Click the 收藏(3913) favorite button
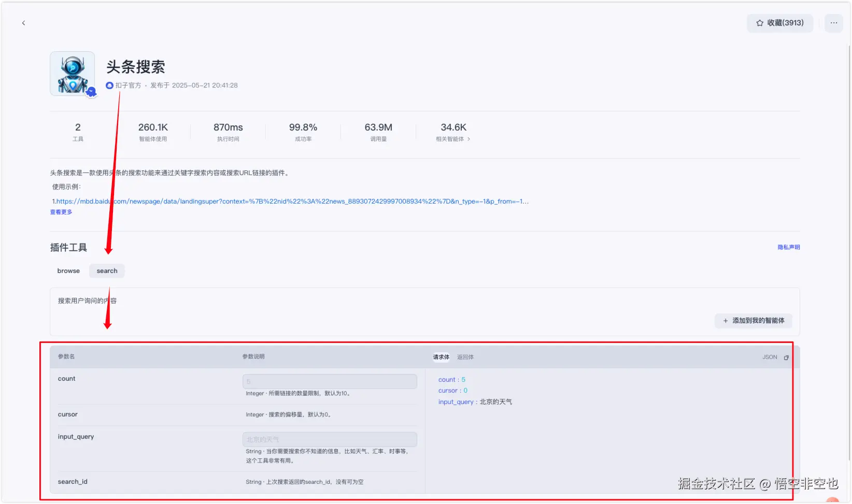The image size is (852, 504). pos(780,23)
